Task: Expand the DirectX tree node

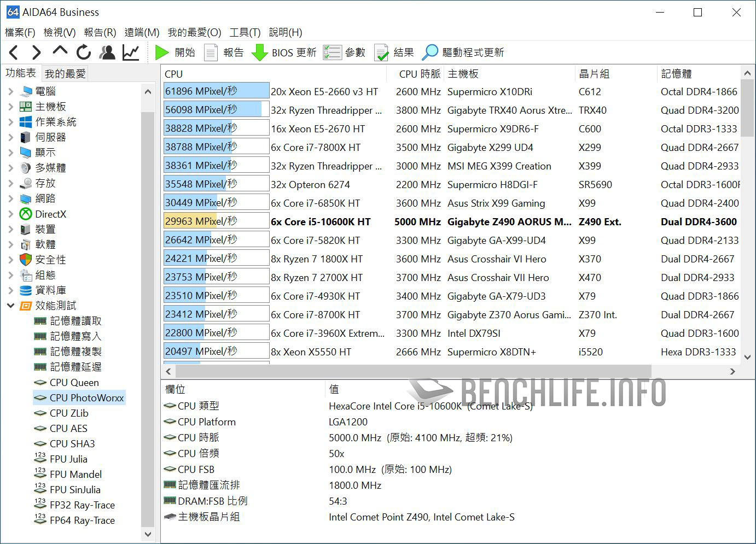Action: pyautogui.click(x=11, y=214)
